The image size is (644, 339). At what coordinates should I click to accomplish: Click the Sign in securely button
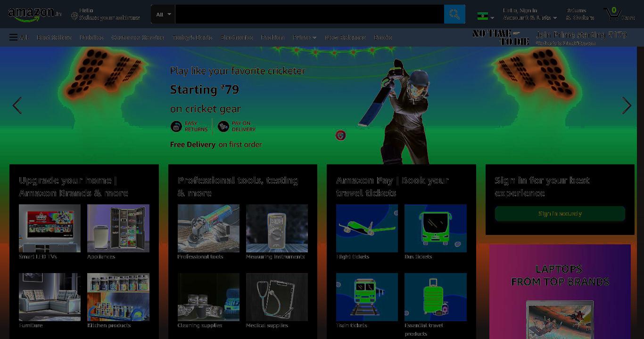[560, 214]
